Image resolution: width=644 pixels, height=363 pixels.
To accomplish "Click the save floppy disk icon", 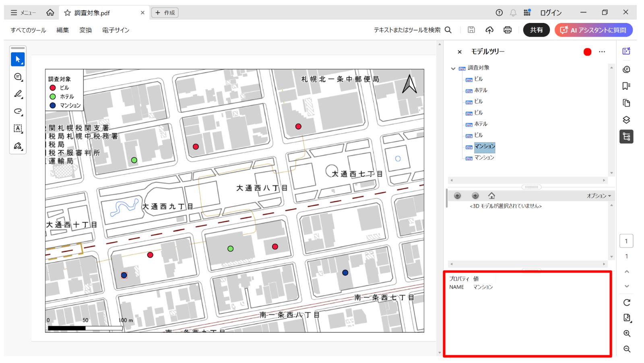I will coord(471,30).
